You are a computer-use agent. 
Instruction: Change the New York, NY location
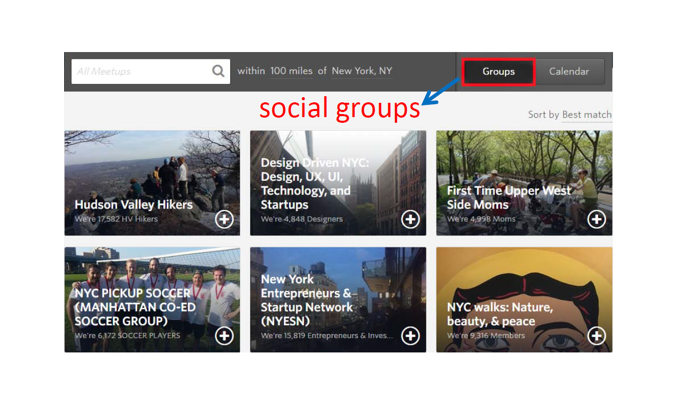362,71
